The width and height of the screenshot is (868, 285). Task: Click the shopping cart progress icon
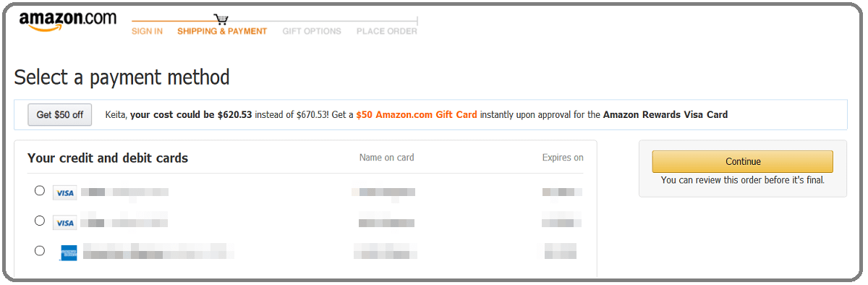tap(221, 20)
